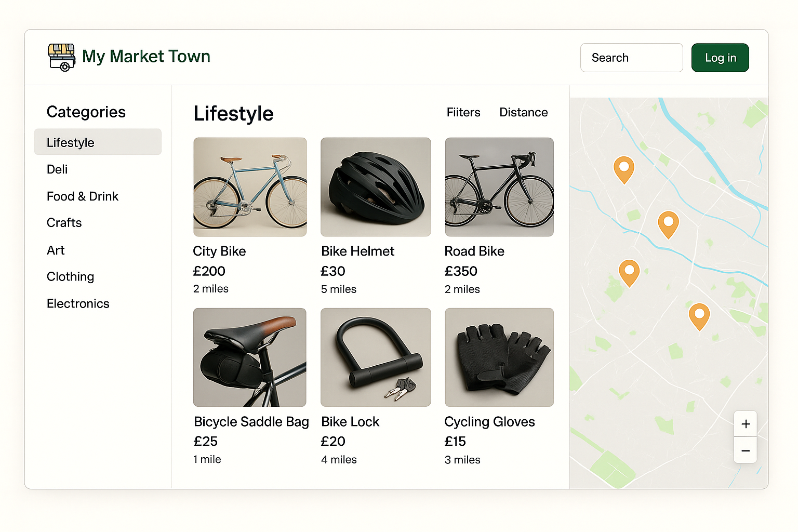Open the Cycling Gloves product image

click(x=499, y=357)
